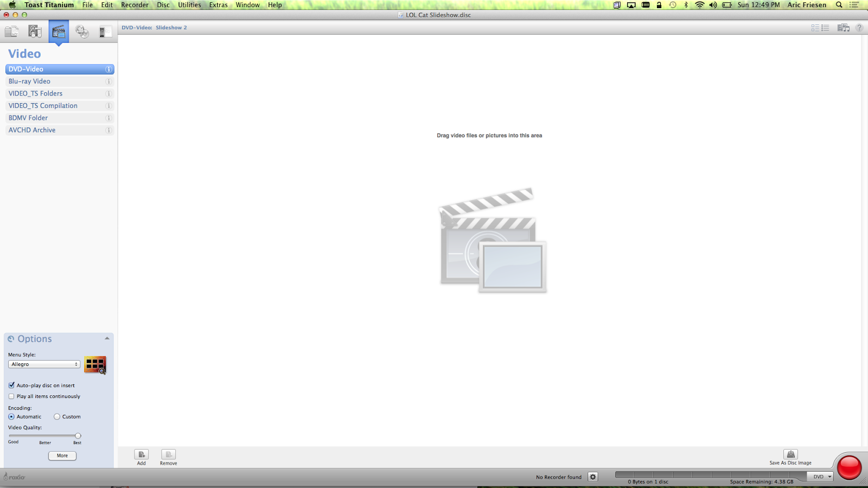This screenshot has height=488, width=868.
Task: Switch to the Data project category
Action: click(12, 32)
